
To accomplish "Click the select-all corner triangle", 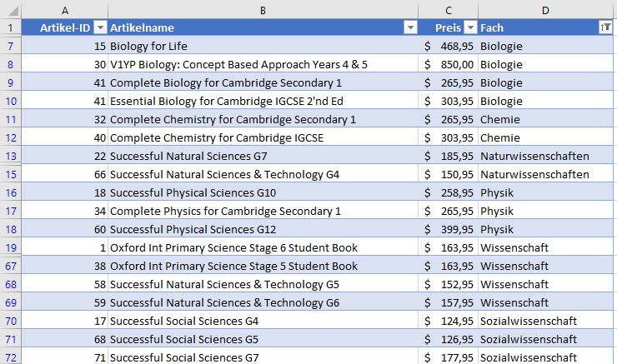I will (13, 11).
